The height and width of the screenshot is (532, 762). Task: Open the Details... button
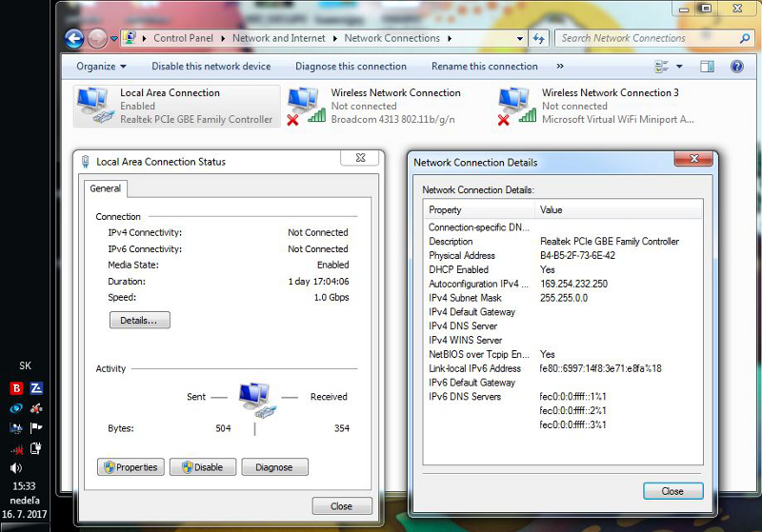point(139,321)
